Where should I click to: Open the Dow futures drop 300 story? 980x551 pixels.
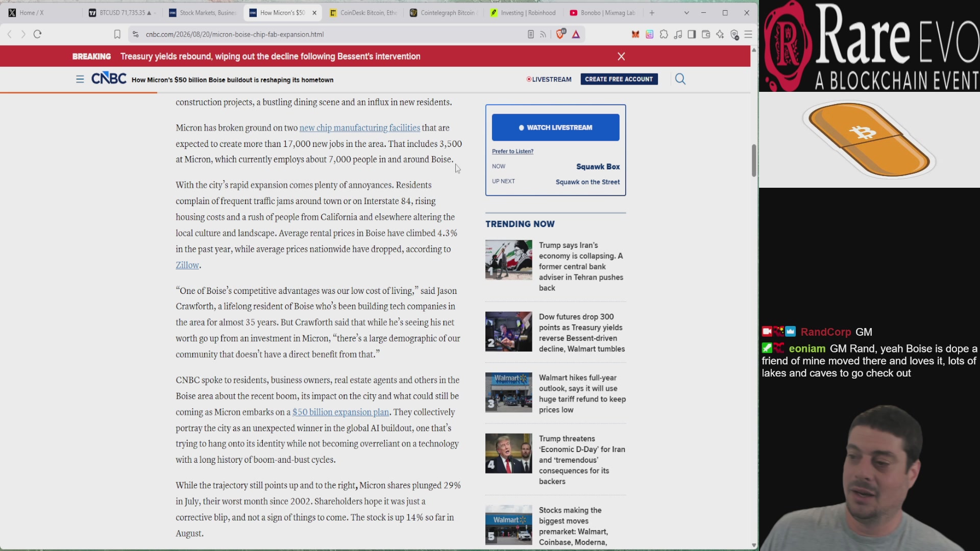pyautogui.click(x=582, y=333)
